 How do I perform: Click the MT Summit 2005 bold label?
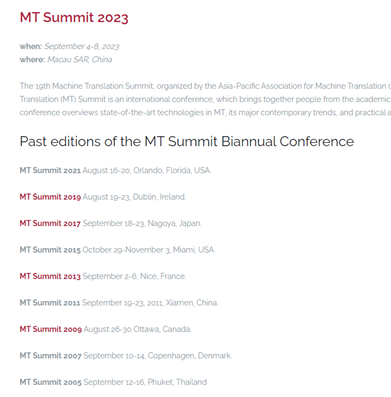coord(50,382)
